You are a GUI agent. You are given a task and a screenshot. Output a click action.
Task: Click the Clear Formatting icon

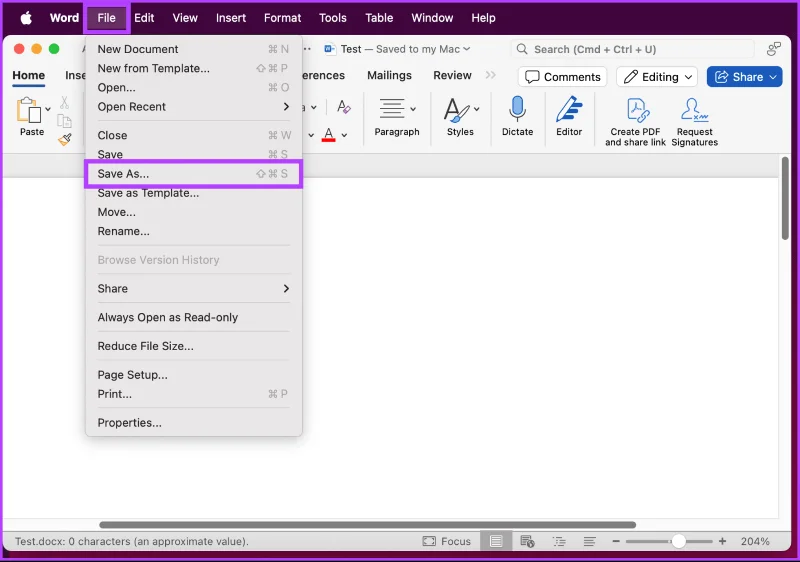344,107
